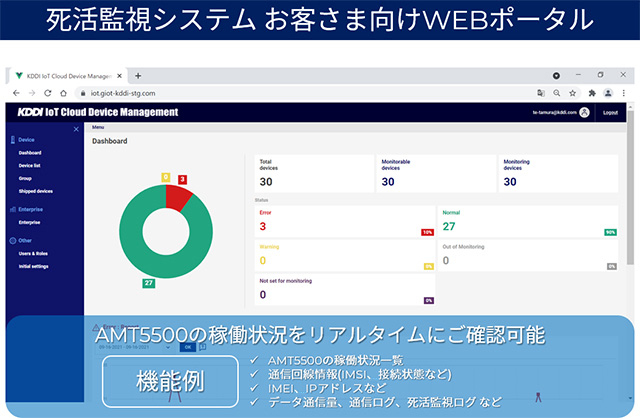Close the sidebar with the X icon
The height and width of the screenshot is (418, 640).
pyautogui.click(x=76, y=129)
